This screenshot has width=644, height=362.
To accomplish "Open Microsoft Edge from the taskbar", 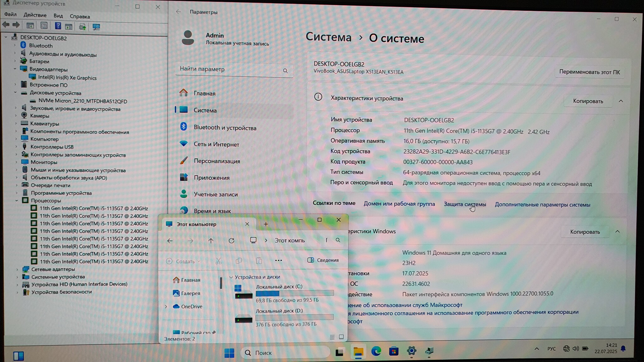I will point(376,351).
